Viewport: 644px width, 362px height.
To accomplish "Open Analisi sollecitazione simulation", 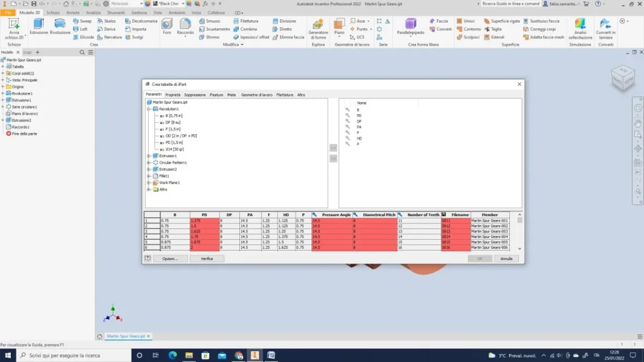I will click(x=580, y=29).
